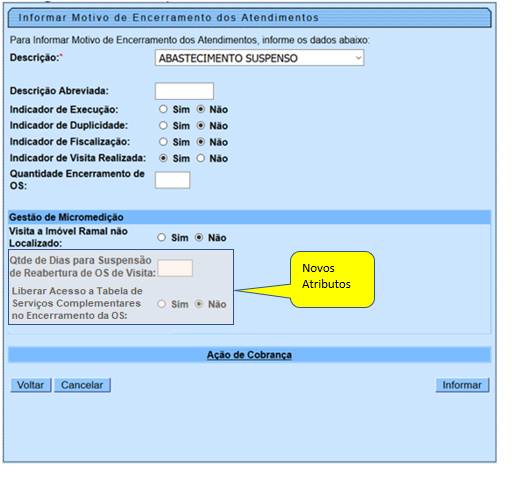Click the Indicador de Duplicidade label
This screenshot has width=512, height=477.
click(69, 126)
